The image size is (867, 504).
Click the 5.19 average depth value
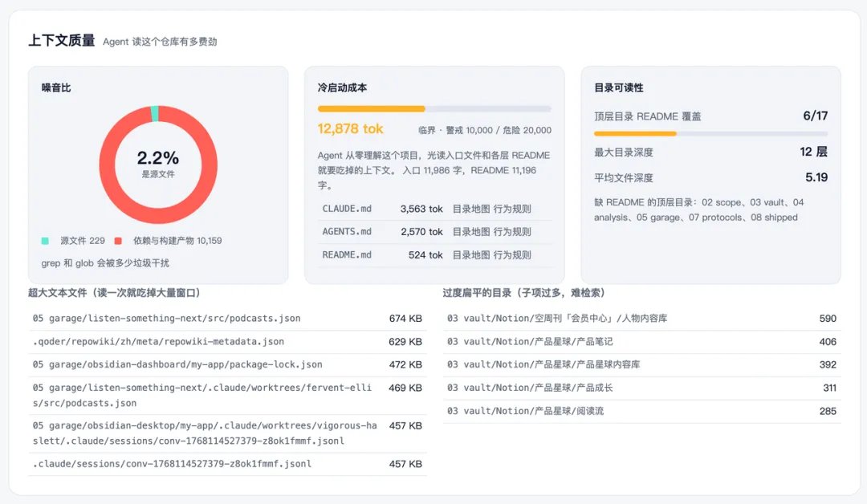(816, 177)
